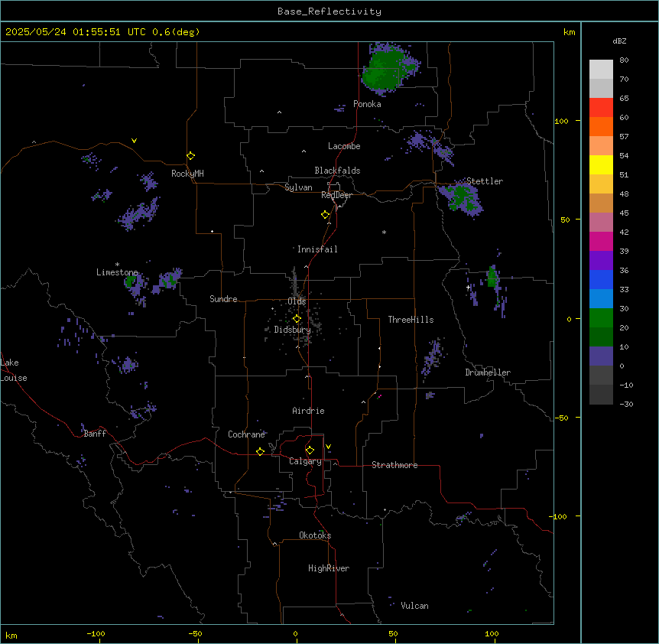Image resolution: width=659 pixels, height=644 pixels.
Task: Click the yellow v marker northeast of Calgary
Action: (x=328, y=447)
